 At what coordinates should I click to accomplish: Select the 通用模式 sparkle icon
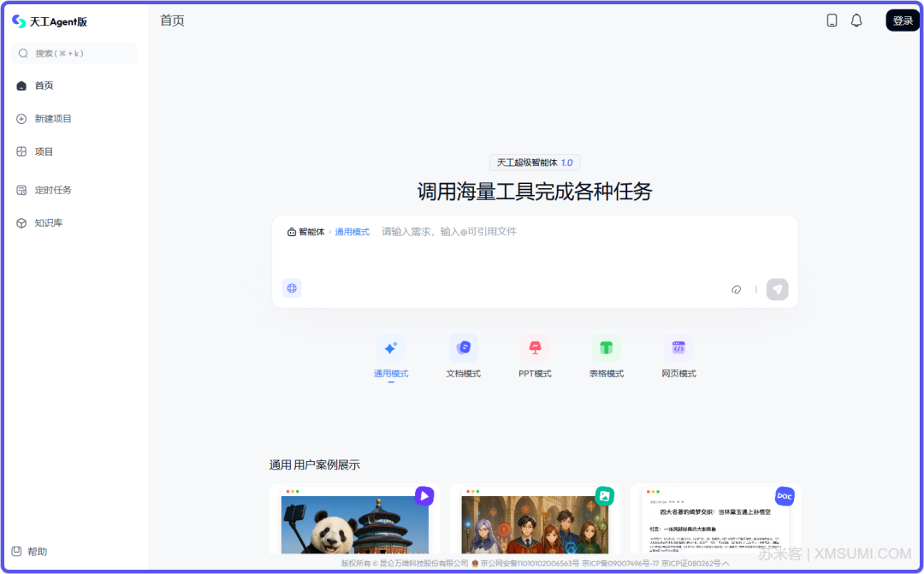click(391, 348)
